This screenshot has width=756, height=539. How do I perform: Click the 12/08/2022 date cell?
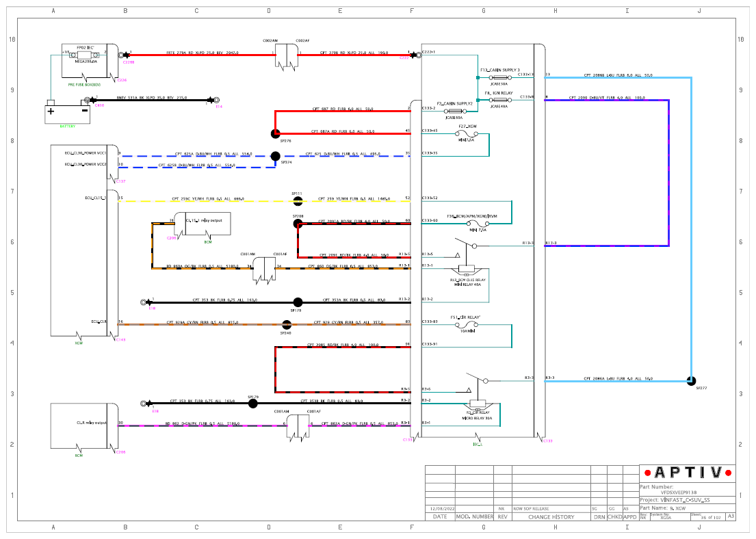pyautogui.click(x=443, y=509)
